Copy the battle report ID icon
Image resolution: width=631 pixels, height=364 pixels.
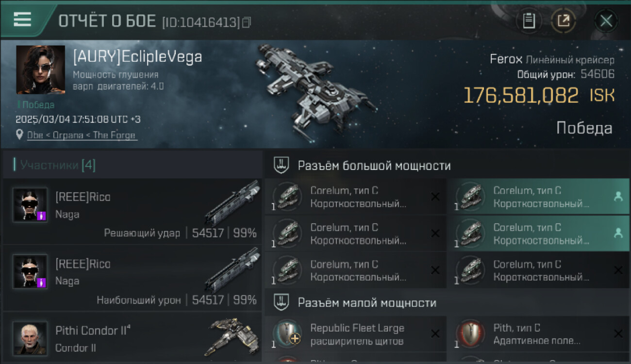pos(247,22)
